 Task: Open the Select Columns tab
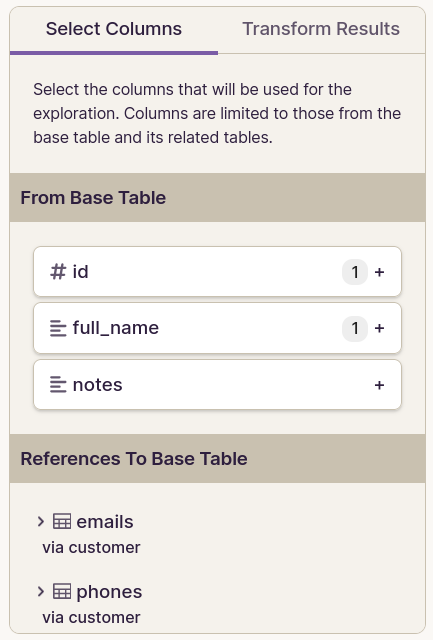(114, 29)
